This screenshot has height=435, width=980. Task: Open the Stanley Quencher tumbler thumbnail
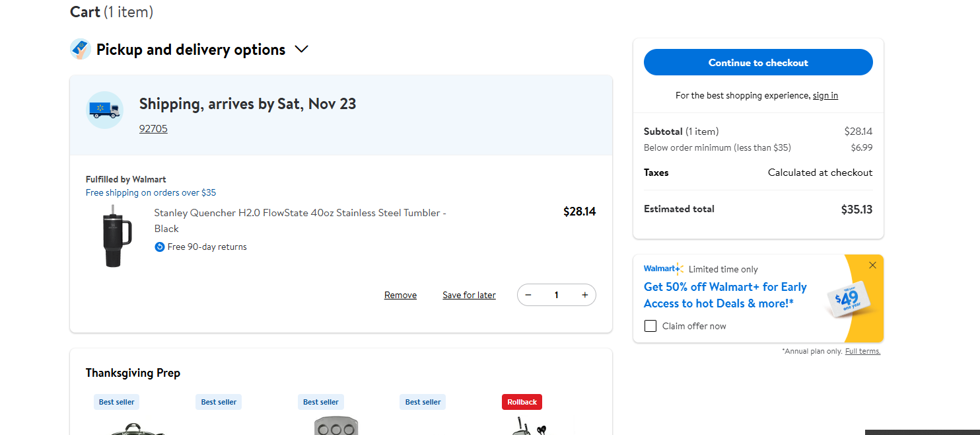[118, 237]
